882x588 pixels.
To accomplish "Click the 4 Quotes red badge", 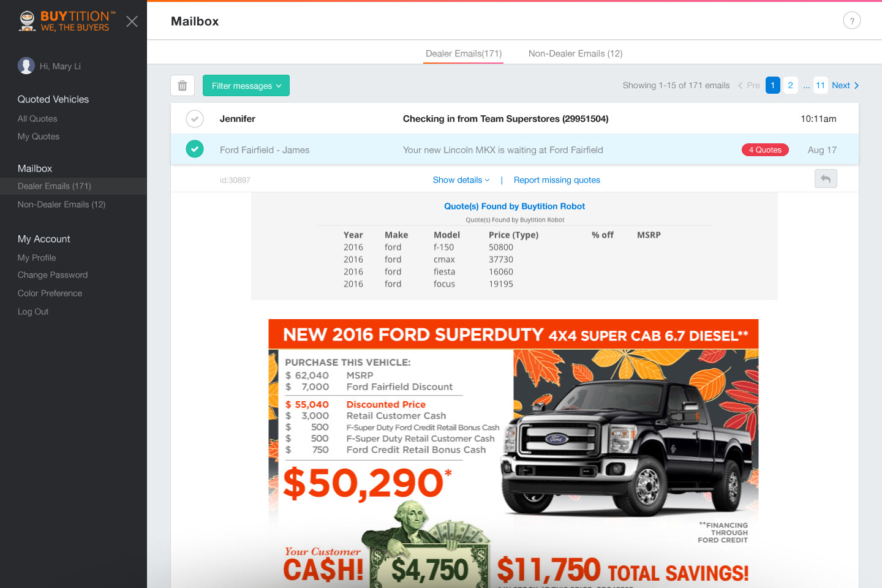I will click(x=765, y=150).
